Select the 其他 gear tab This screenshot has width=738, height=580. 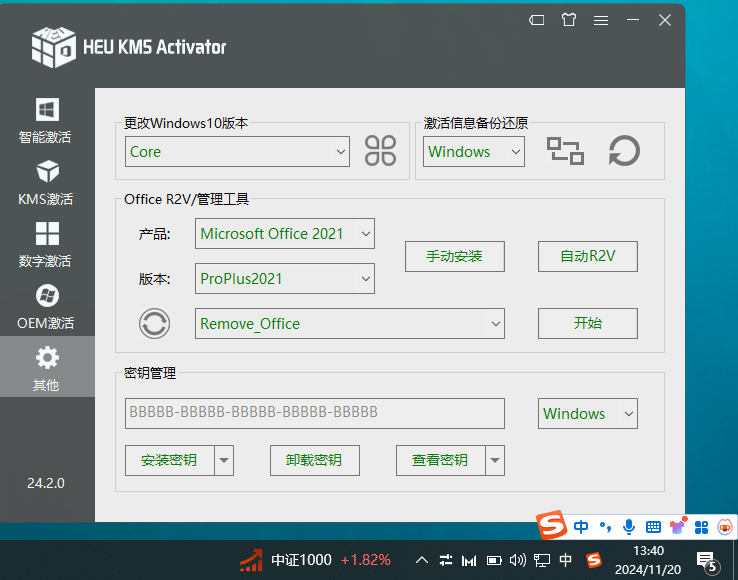click(x=47, y=366)
